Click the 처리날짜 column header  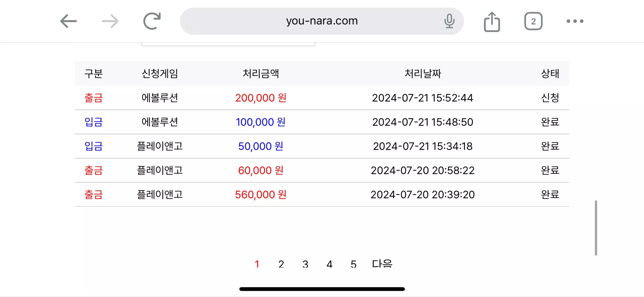point(423,73)
